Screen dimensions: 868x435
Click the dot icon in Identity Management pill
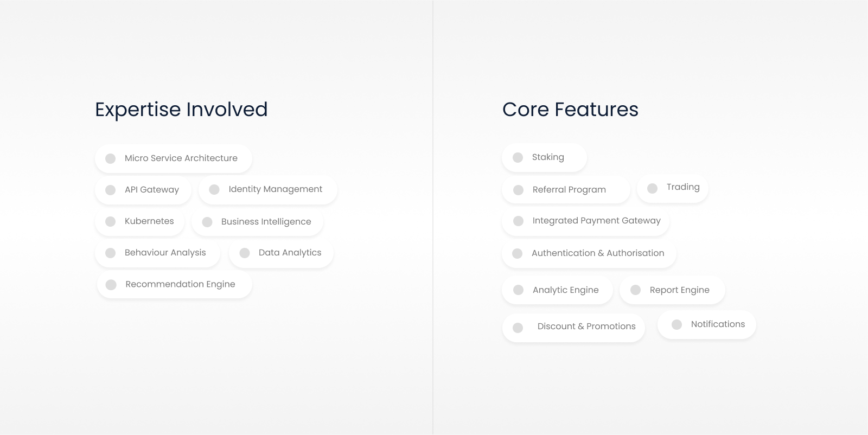pos(214,189)
